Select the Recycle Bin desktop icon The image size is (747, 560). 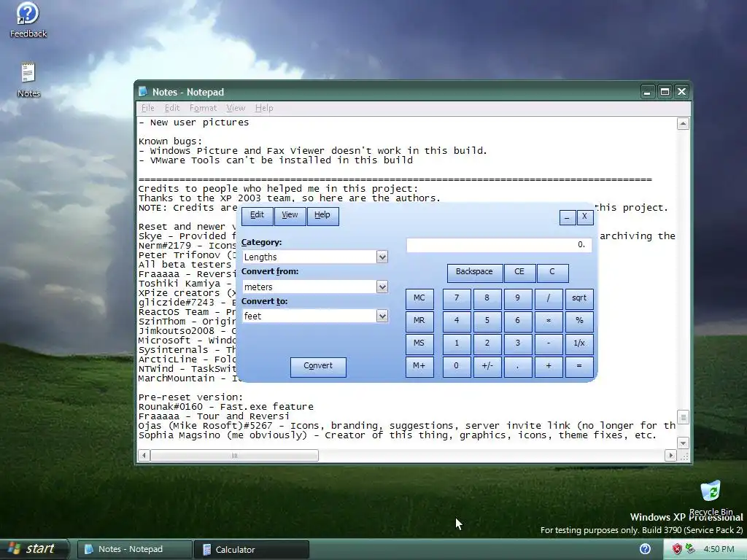click(711, 497)
